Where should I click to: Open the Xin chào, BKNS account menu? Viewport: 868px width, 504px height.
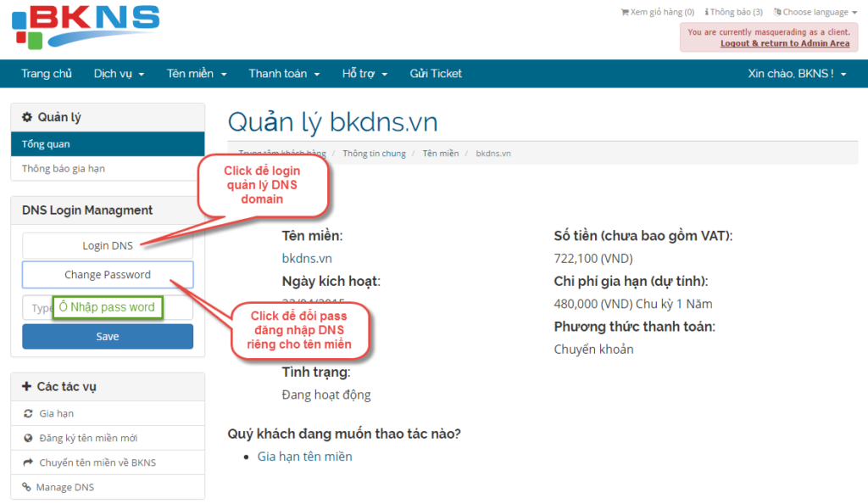click(x=796, y=74)
